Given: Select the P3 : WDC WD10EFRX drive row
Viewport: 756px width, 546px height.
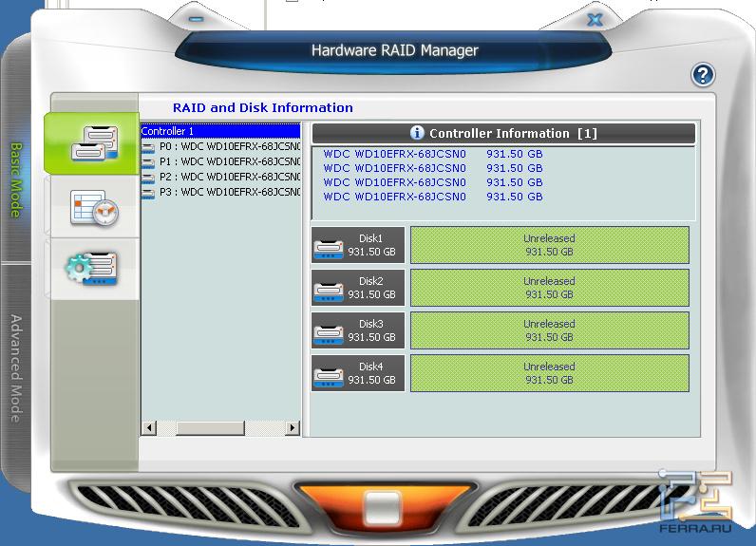Looking at the screenshot, I should [x=221, y=192].
